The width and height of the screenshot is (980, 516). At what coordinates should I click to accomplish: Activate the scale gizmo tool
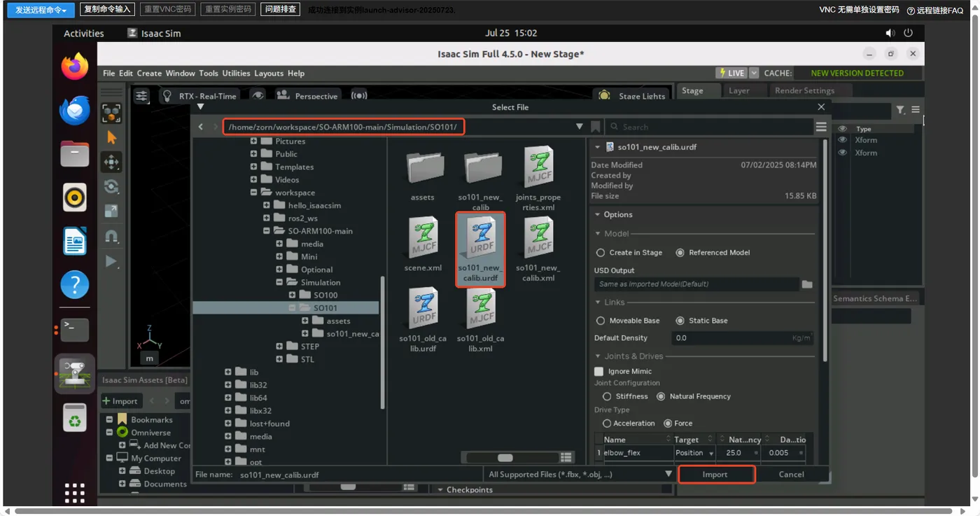point(111,211)
